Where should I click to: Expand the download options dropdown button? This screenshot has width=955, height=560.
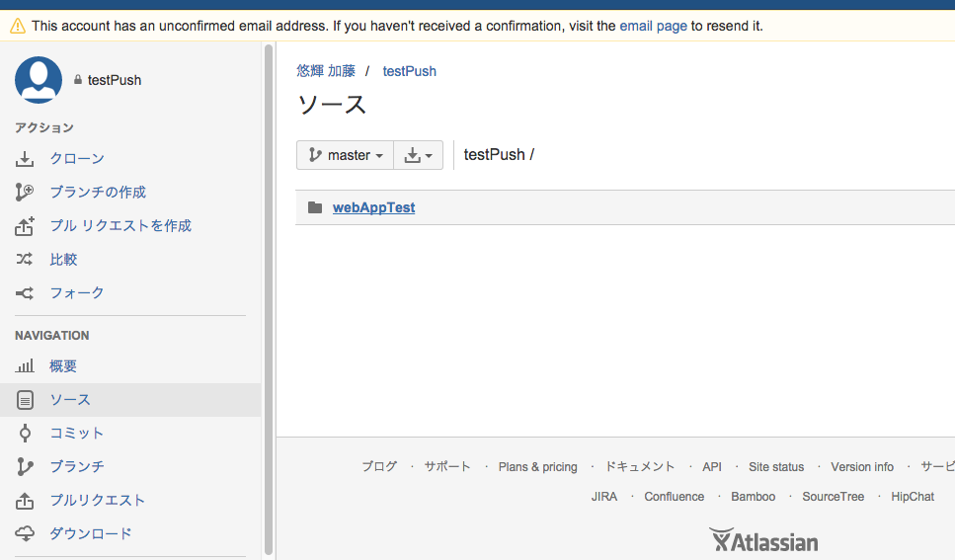click(419, 155)
